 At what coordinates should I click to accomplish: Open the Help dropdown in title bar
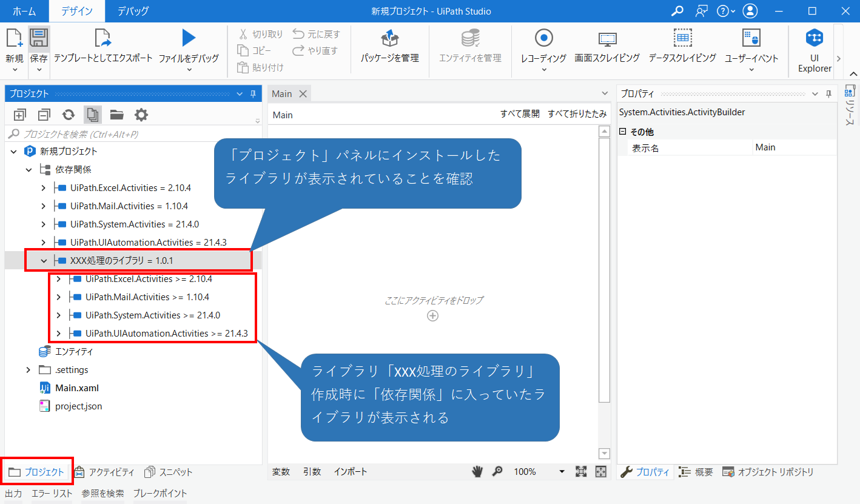[725, 11]
